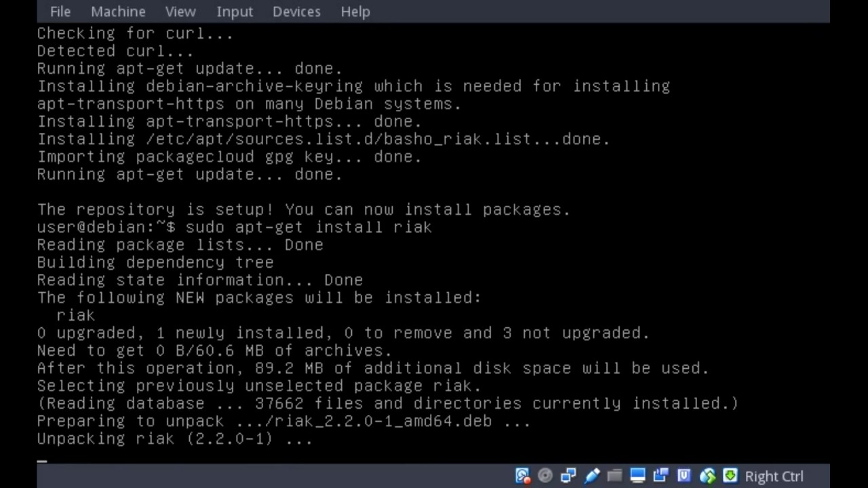This screenshot has height=488, width=868.
Task: Open the Machine menu
Action: [x=118, y=12]
